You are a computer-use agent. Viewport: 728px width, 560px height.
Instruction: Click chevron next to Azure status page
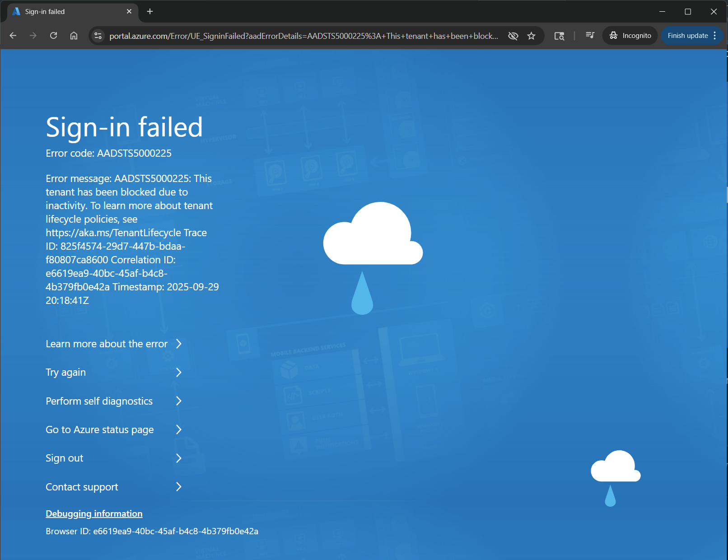click(179, 429)
